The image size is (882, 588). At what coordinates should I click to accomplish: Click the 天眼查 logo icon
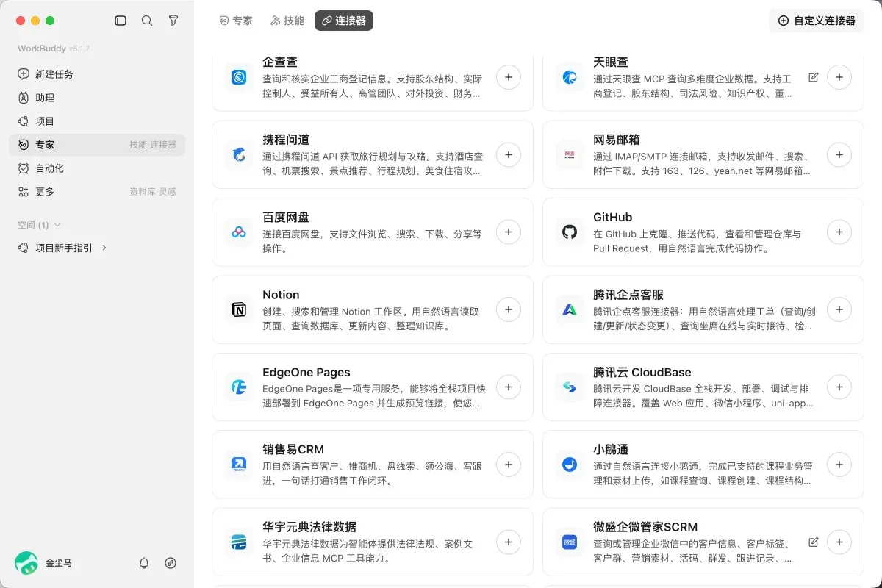point(570,77)
